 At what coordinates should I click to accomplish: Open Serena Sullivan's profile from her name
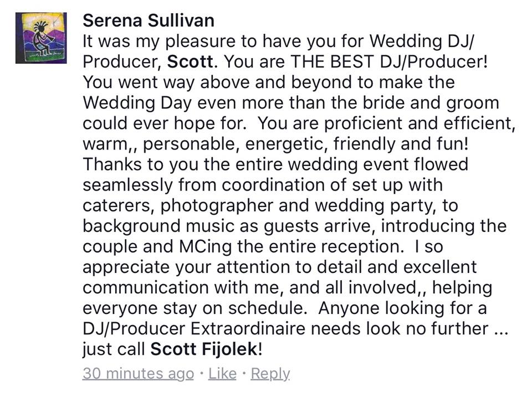(149, 20)
